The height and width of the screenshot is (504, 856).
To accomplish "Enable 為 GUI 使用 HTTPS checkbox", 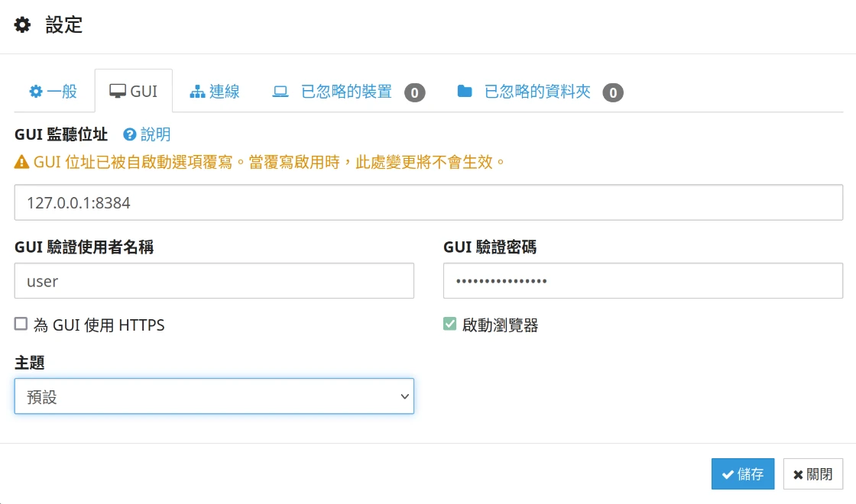I will coord(21,325).
